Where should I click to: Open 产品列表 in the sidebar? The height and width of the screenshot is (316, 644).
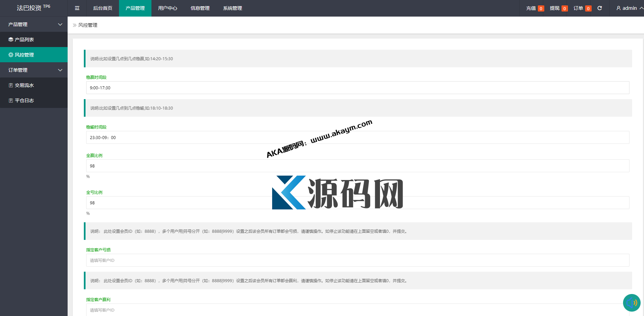[24, 40]
